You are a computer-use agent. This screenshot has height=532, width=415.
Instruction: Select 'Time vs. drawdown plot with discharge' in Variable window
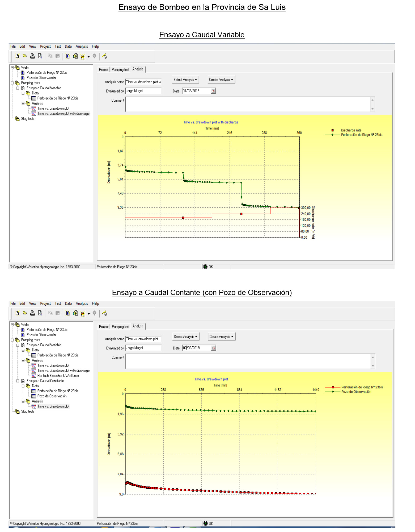[63, 114]
